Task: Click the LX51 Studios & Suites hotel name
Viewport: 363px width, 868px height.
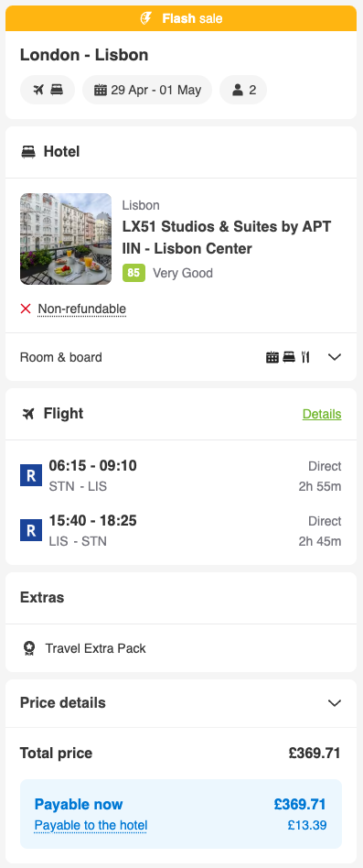Action: 227,237
